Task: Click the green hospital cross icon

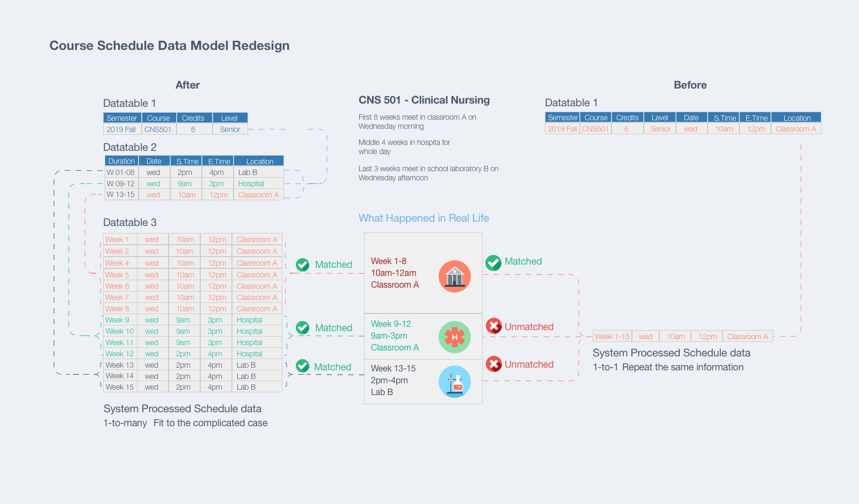Action: [455, 337]
